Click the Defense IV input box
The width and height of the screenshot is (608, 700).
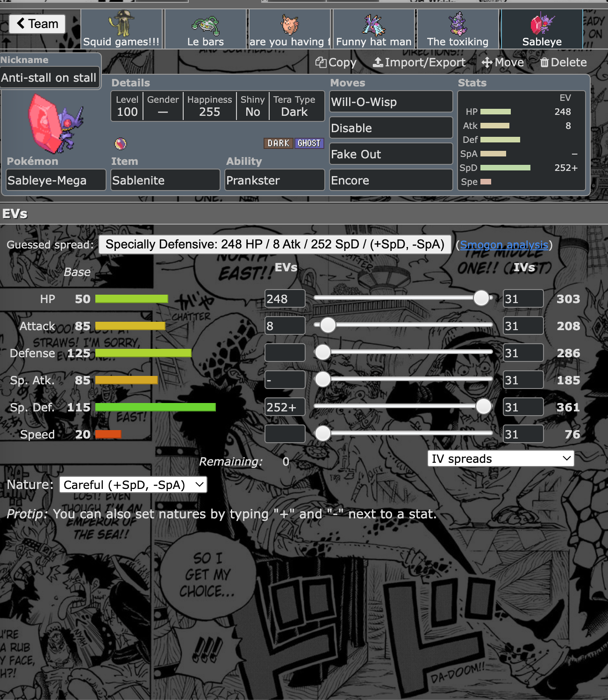pyautogui.click(x=523, y=353)
